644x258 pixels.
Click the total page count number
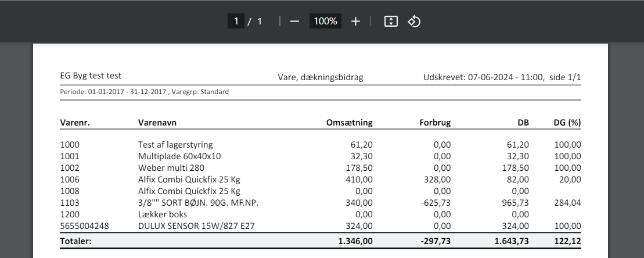(x=260, y=21)
